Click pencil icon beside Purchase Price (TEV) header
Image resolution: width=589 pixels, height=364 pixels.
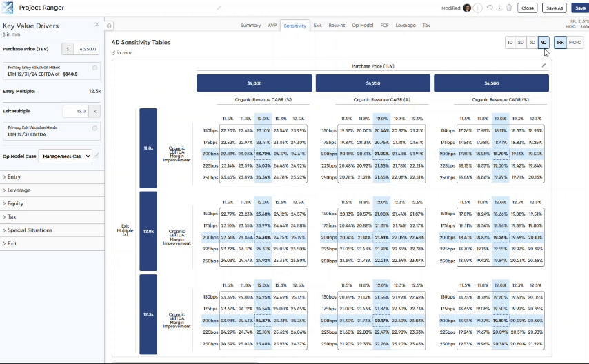point(543,65)
